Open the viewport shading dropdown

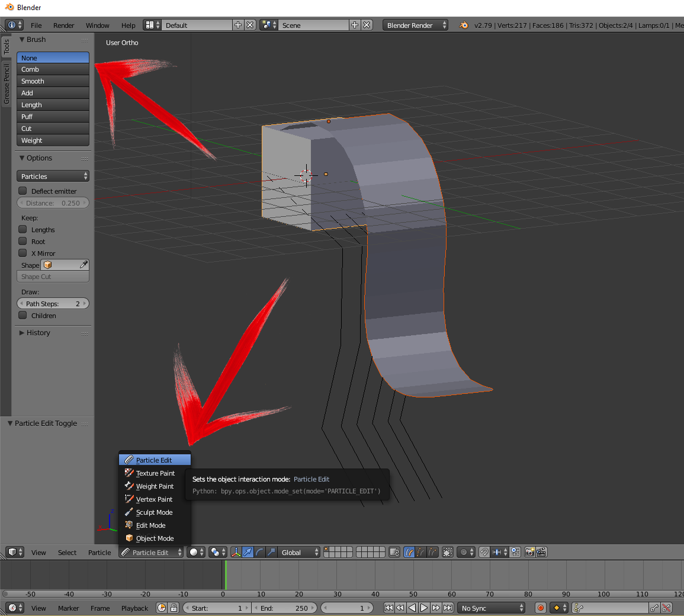point(196,552)
